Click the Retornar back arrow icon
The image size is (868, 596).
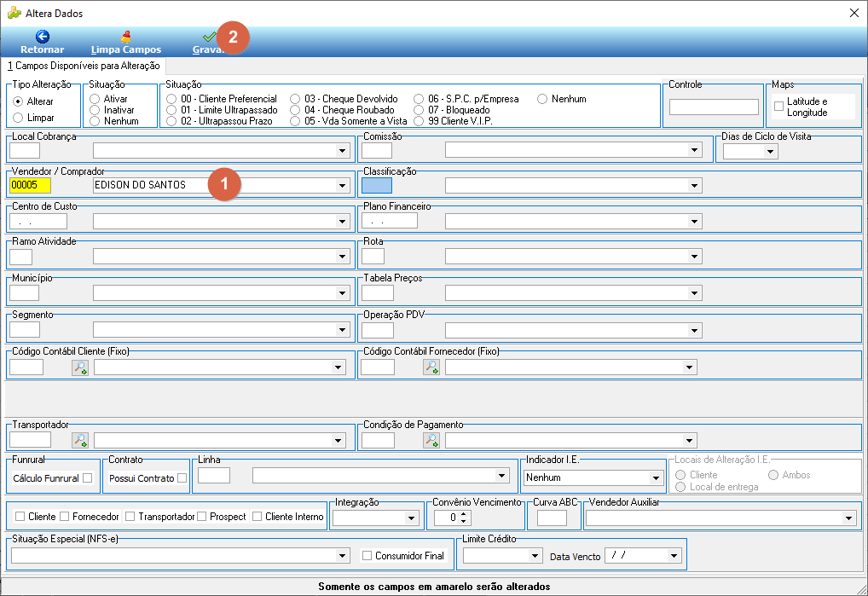43,37
